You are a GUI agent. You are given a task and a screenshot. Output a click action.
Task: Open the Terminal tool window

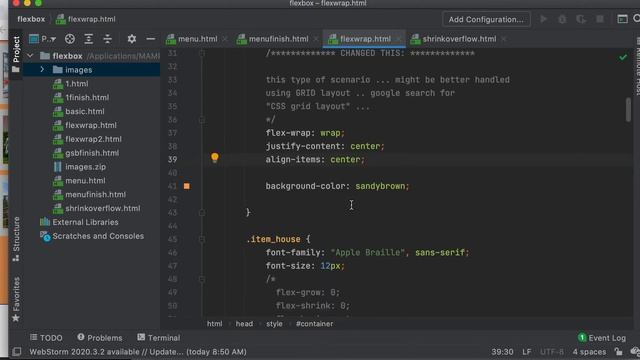[x=158, y=338]
